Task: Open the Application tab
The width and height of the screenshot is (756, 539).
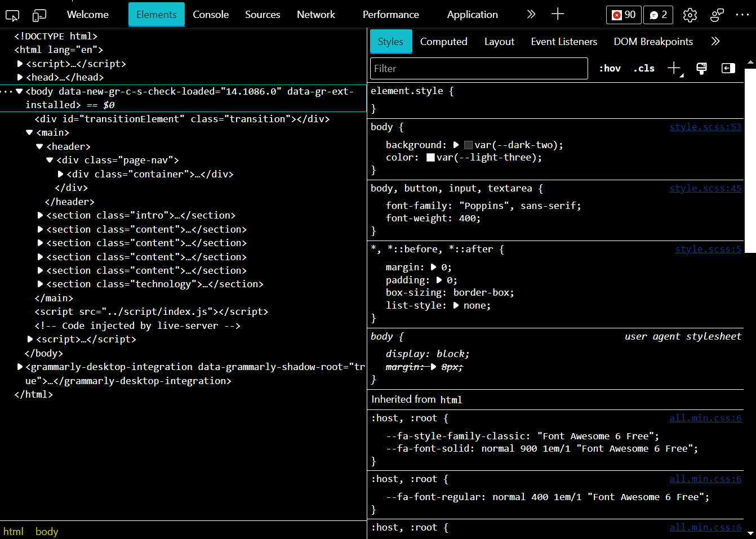Action: click(473, 15)
